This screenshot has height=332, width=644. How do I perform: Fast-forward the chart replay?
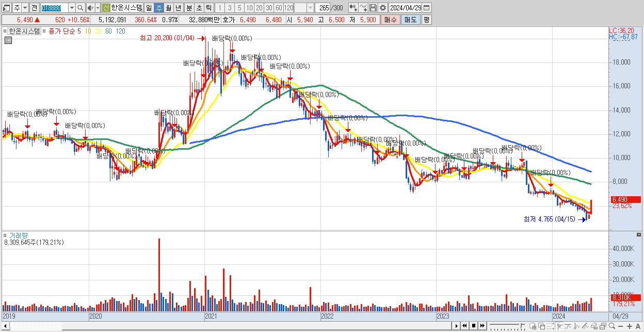pyautogui.click(x=482, y=326)
